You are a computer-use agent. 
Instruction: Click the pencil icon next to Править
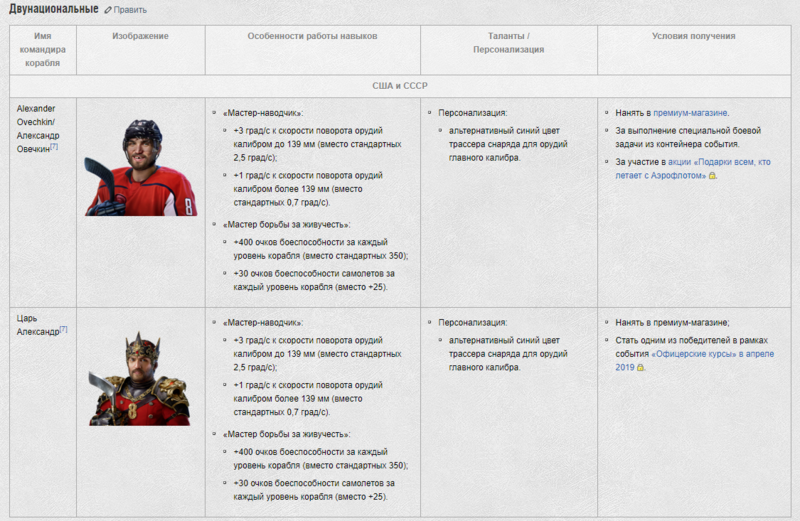pos(108,10)
